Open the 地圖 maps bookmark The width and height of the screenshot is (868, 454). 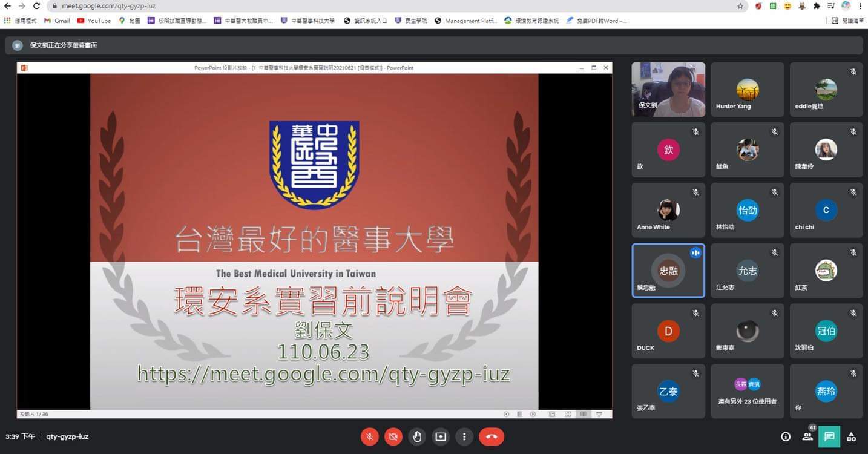click(x=130, y=21)
